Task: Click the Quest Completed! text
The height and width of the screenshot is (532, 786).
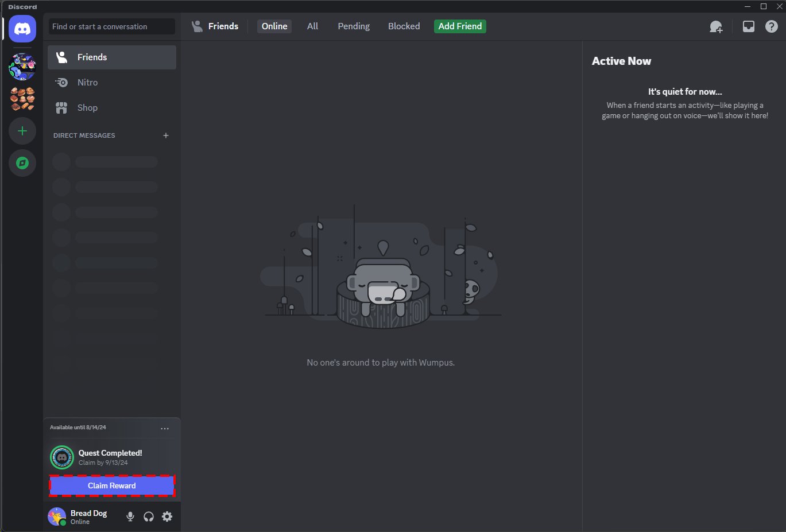Action: (x=110, y=453)
